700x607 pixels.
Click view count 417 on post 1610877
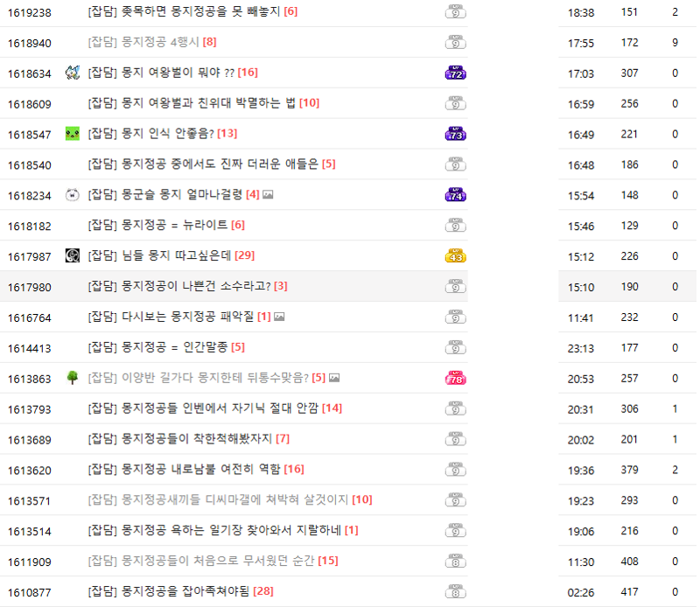tap(629, 592)
